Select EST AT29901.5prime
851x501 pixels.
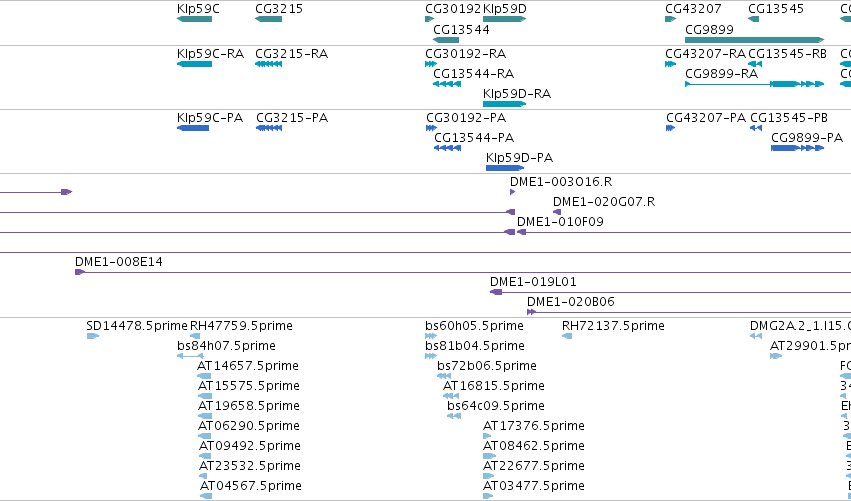(776, 356)
